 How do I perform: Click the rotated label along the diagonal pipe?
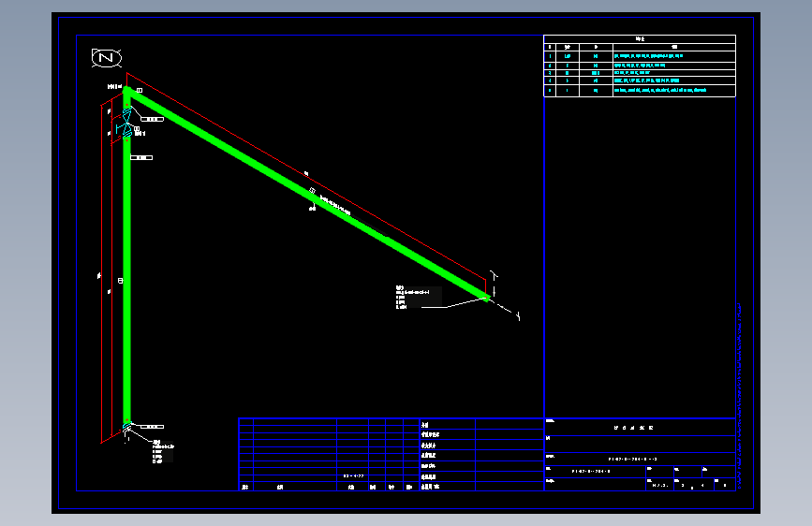coord(335,205)
